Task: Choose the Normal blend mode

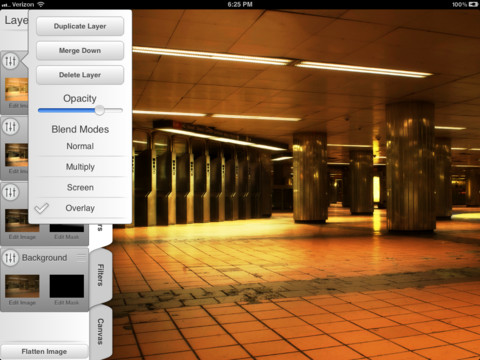Action: [x=80, y=146]
